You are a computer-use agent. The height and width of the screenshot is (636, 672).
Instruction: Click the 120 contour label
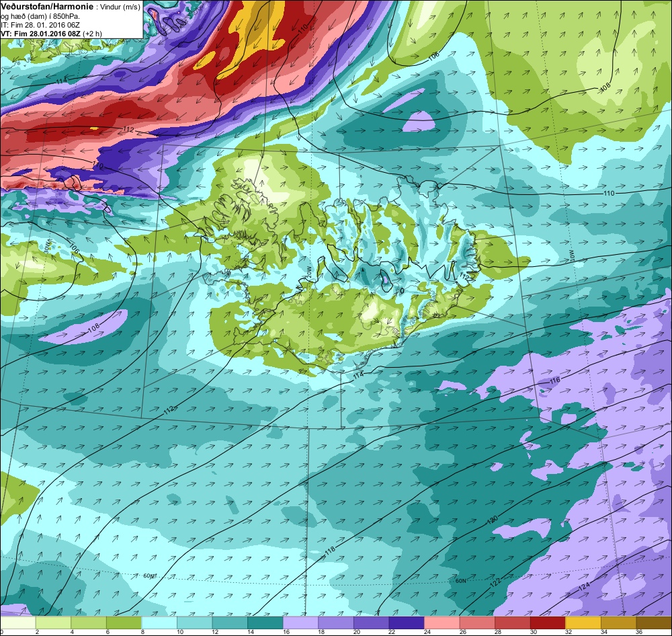[x=493, y=519]
